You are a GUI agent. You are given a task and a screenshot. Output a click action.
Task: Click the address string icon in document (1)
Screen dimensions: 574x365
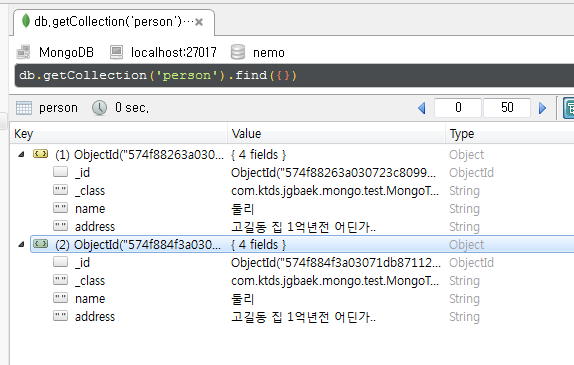pos(60,226)
